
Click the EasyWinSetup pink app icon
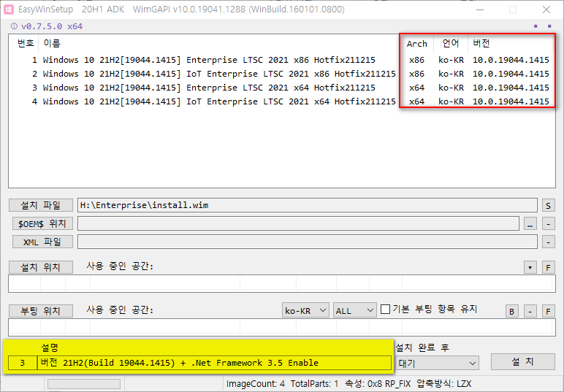tap(9, 9)
